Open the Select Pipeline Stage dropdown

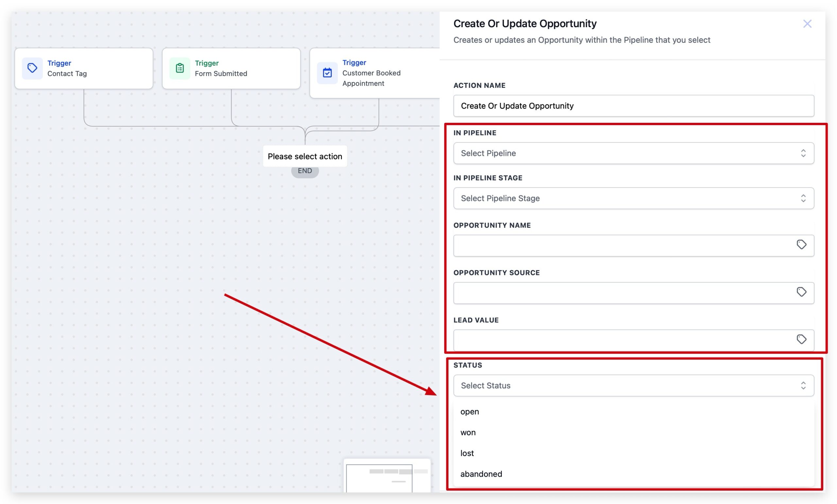(x=634, y=198)
